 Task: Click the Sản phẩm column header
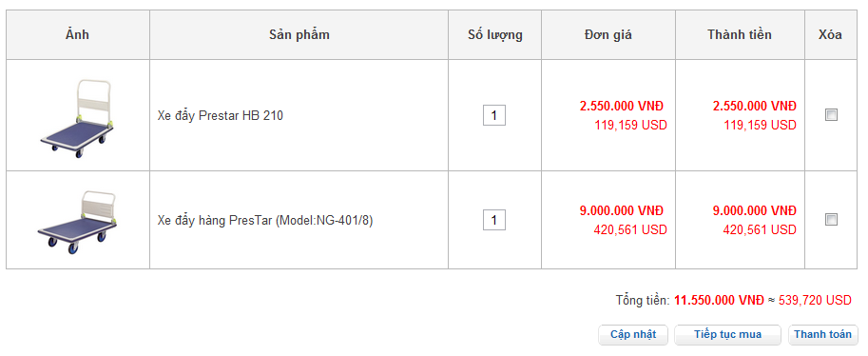(x=299, y=35)
